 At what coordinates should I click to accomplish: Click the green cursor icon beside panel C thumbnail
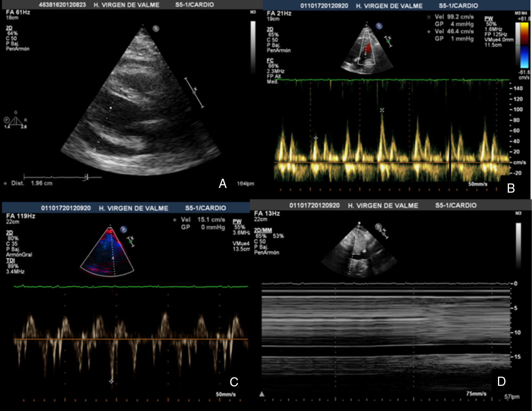[130, 241]
